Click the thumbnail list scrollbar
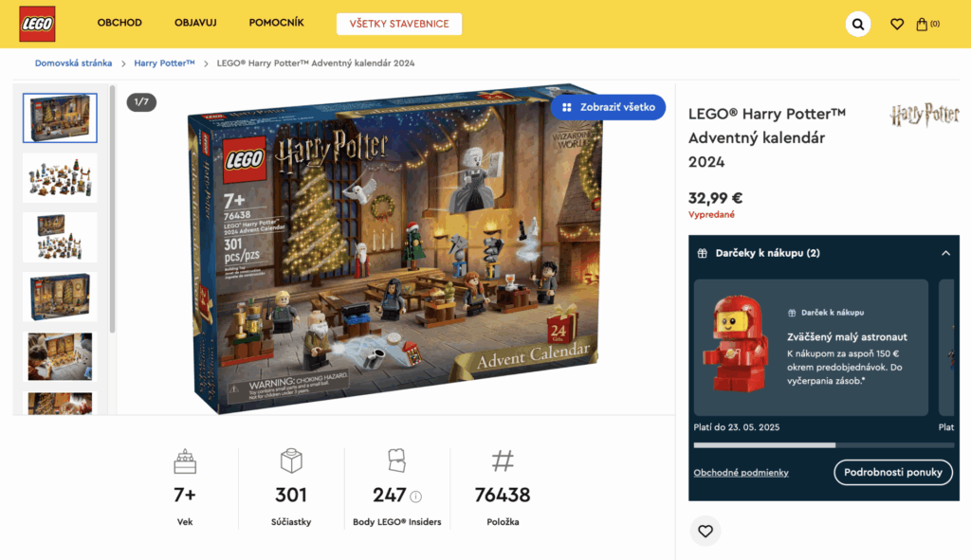Screen dimensions: 971x560 (112, 209)
